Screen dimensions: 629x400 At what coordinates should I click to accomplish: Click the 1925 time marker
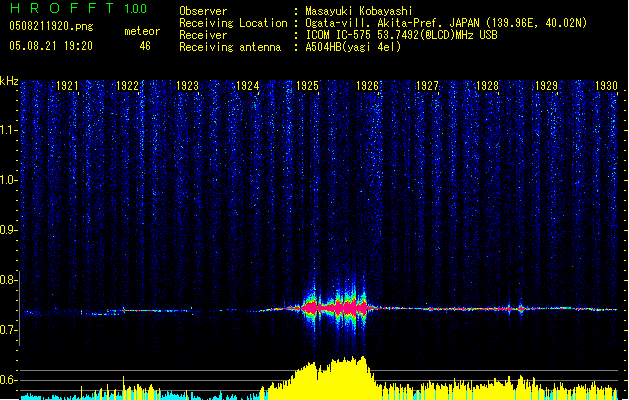[x=307, y=86]
